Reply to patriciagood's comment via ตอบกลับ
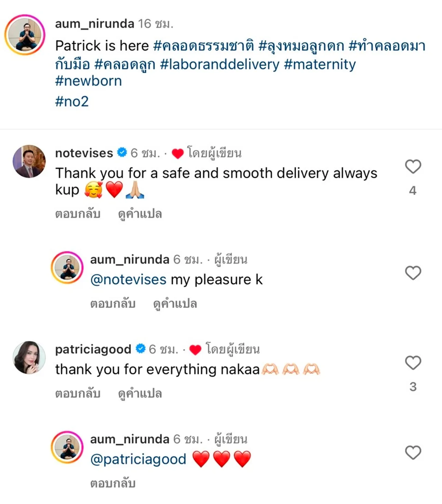The width and height of the screenshot is (442, 504). [78, 394]
